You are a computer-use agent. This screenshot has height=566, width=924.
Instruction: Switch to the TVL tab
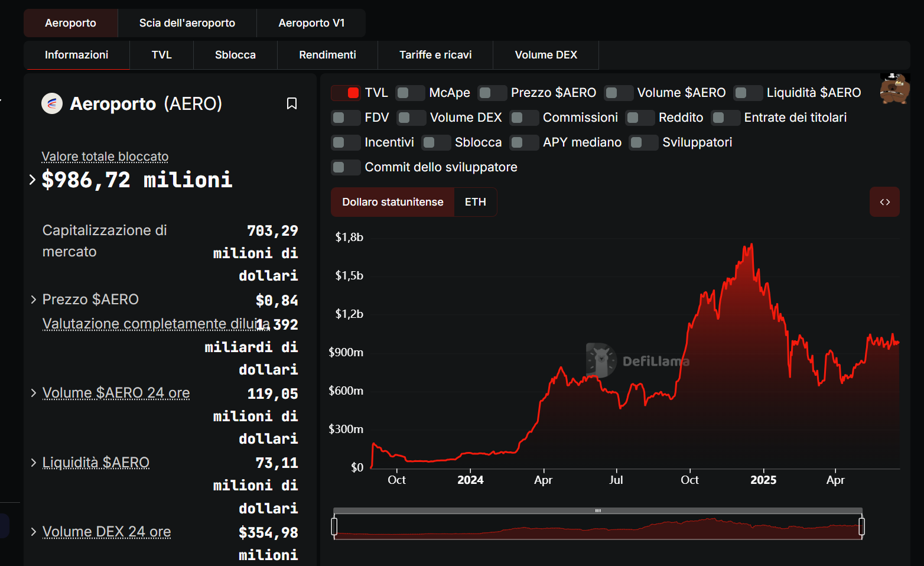pyautogui.click(x=161, y=55)
